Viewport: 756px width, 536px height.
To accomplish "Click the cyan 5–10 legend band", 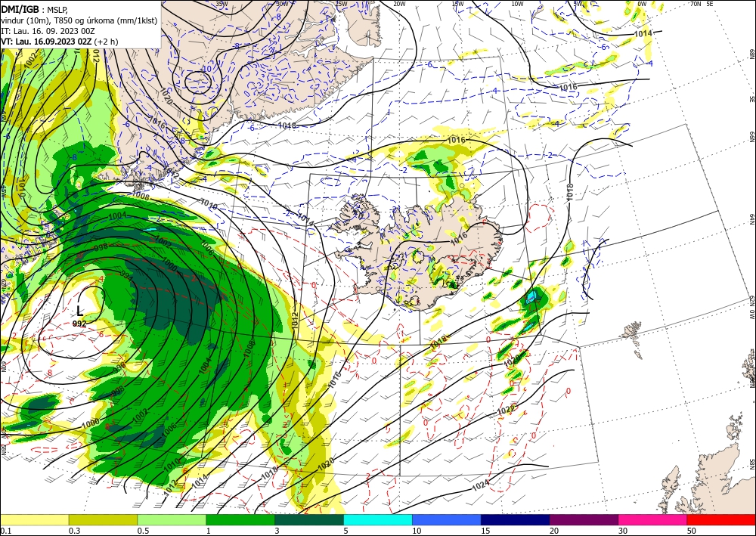I will tap(378, 519).
